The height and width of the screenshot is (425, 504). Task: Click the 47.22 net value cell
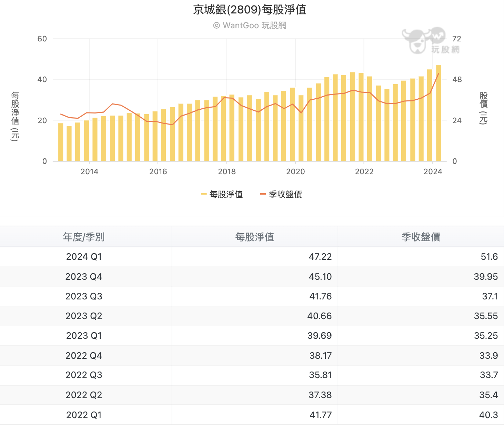click(x=320, y=257)
